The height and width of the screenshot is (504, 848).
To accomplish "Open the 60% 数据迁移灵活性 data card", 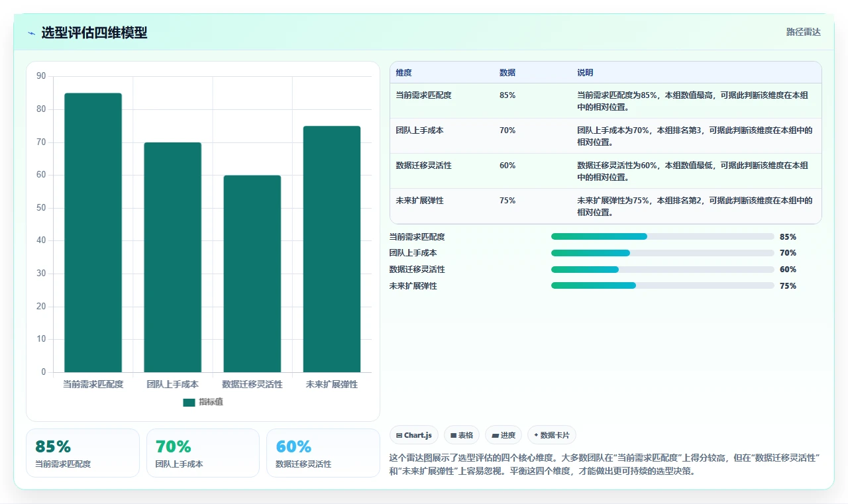I will pos(323,453).
